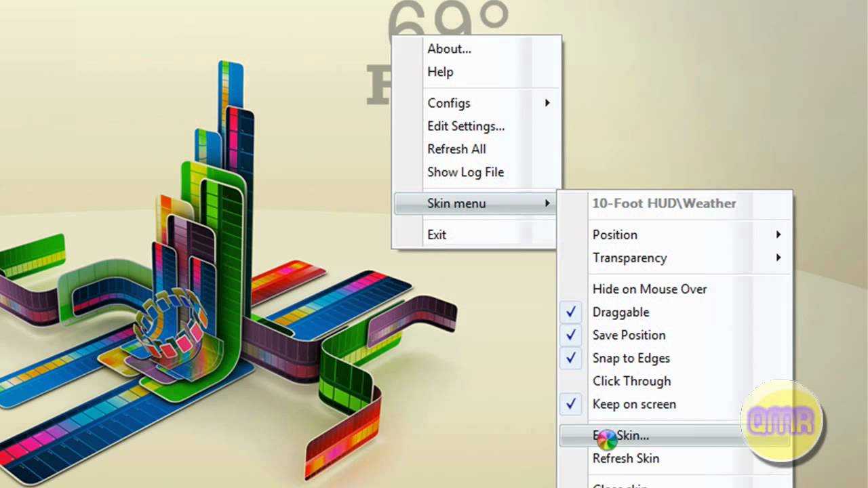This screenshot has width=868, height=488.
Task: Exit Rainmeter via the Exit entry
Action: [477, 235]
